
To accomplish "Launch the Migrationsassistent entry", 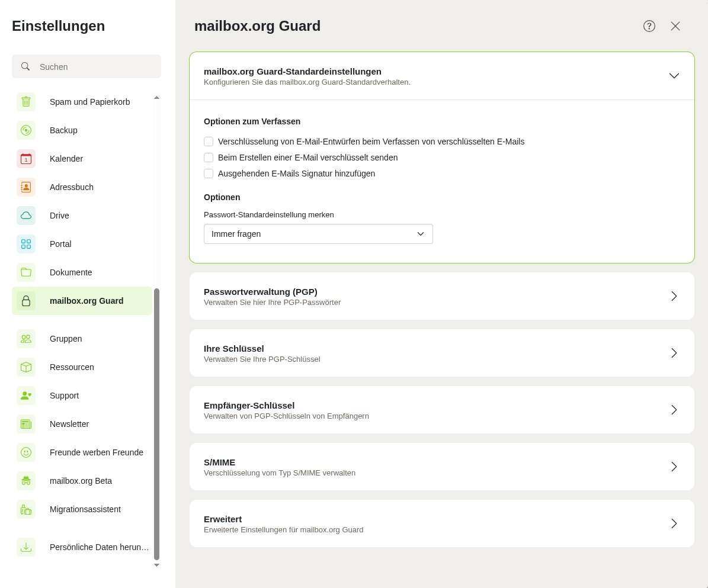I will 82,509.
